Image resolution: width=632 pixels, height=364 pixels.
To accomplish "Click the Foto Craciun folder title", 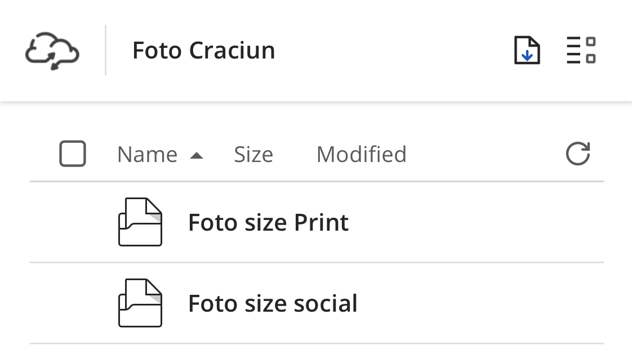I will click(203, 51).
